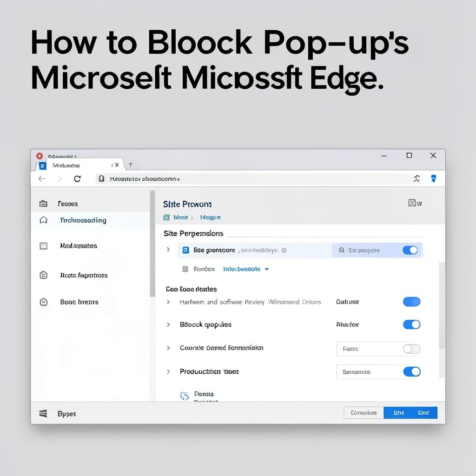Expand the Bllocck qopuies row
This screenshot has width=476, height=476.
click(168, 324)
